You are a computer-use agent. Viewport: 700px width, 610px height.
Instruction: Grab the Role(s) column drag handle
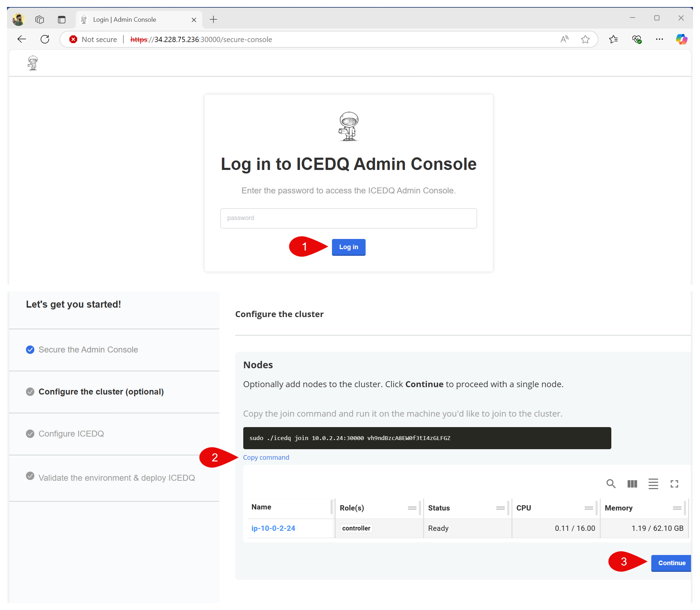pyautogui.click(x=412, y=508)
